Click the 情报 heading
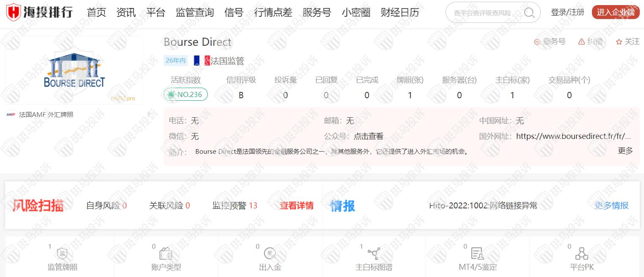 343,206
